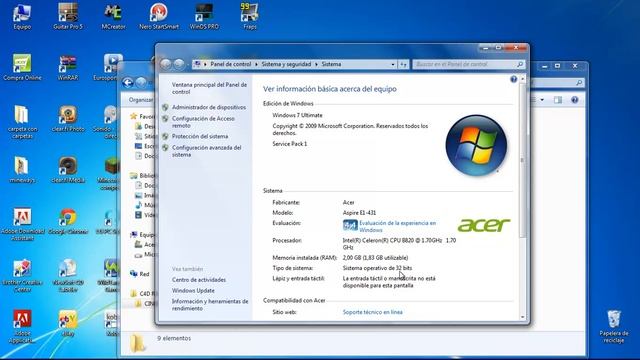Select Sistema y seguridad breadcrumb
Screen dimensions: 640x360
click(x=286, y=64)
